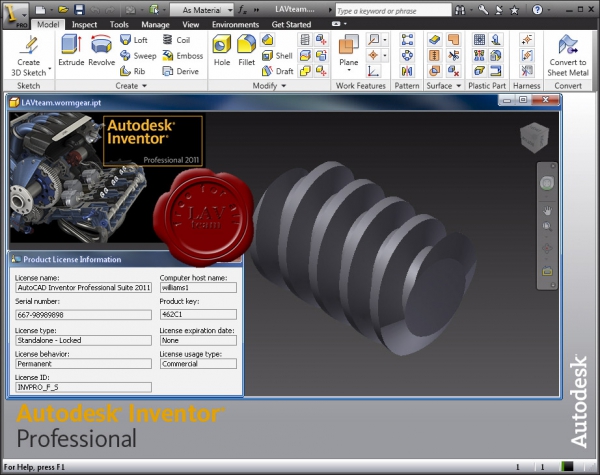The width and height of the screenshot is (600, 475).
Task: Select the Emboss tool
Action: [x=183, y=55]
